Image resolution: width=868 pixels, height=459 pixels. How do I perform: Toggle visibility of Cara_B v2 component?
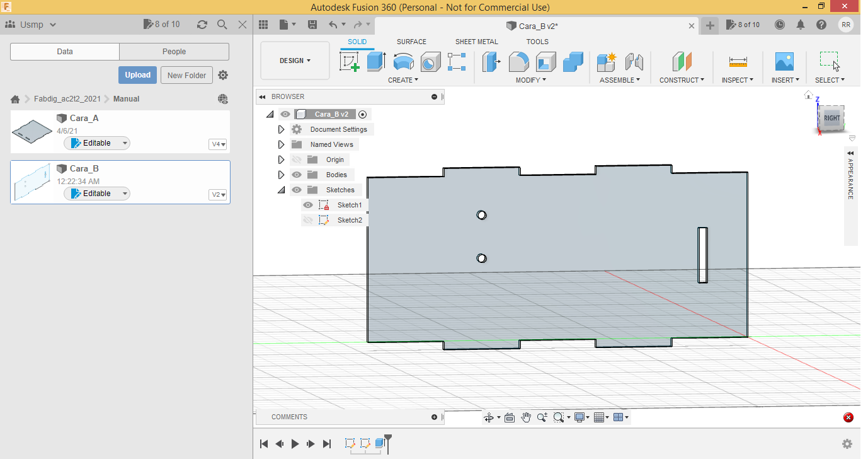tap(285, 114)
